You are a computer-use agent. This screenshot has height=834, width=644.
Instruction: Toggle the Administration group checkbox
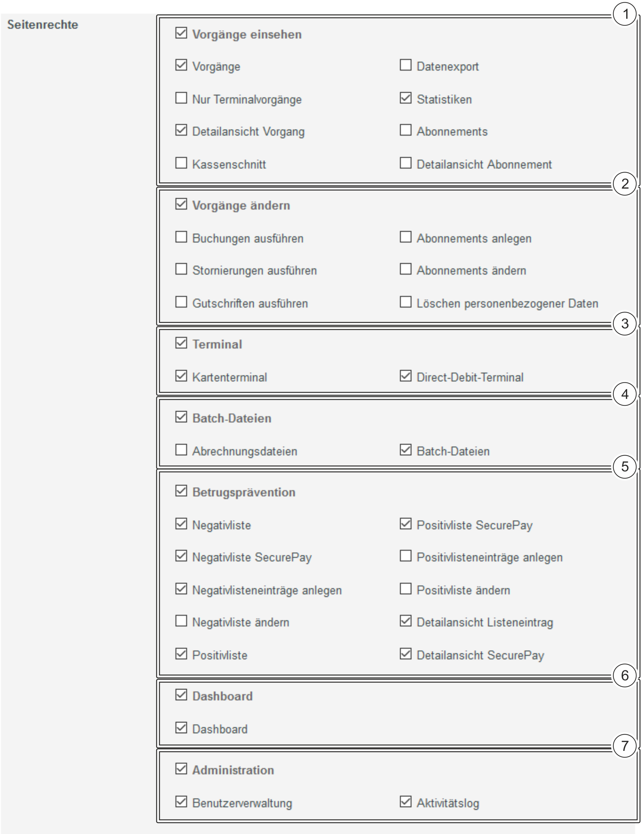(x=181, y=769)
